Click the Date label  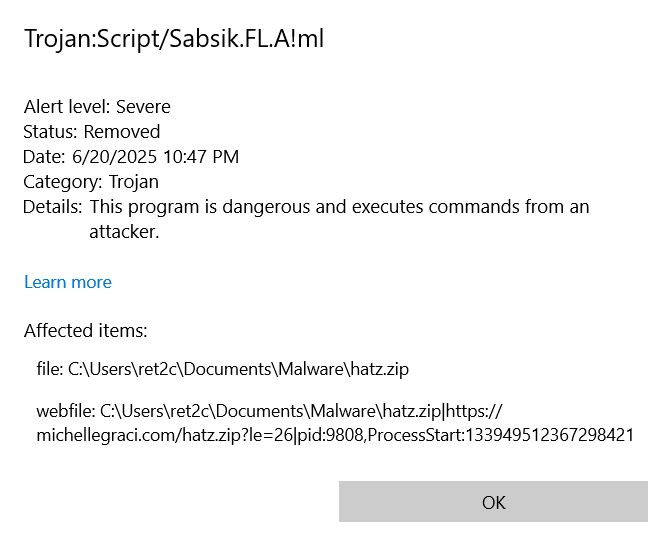[x=45, y=157]
